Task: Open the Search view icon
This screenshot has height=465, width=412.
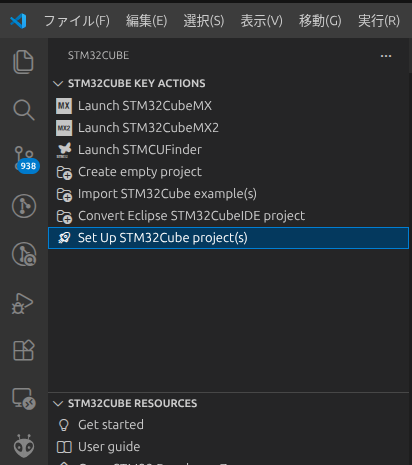Action: pyautogui.click(x=24, y=110)
